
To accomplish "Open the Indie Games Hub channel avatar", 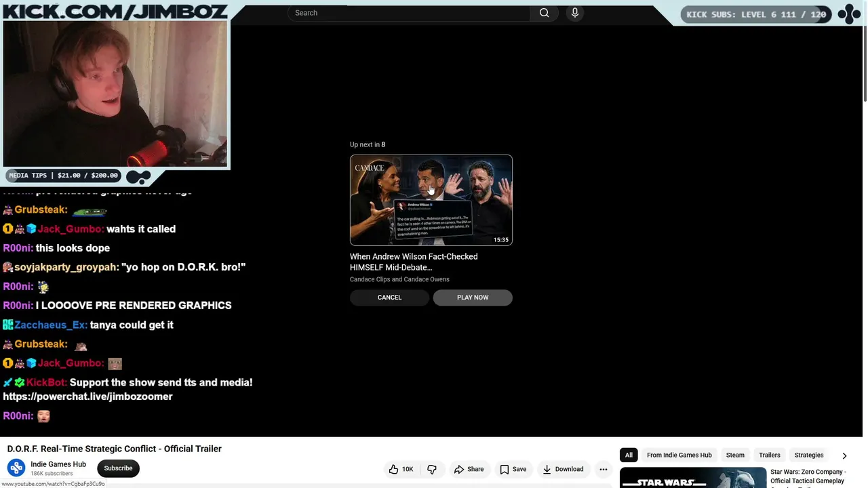I will point(16,468).
